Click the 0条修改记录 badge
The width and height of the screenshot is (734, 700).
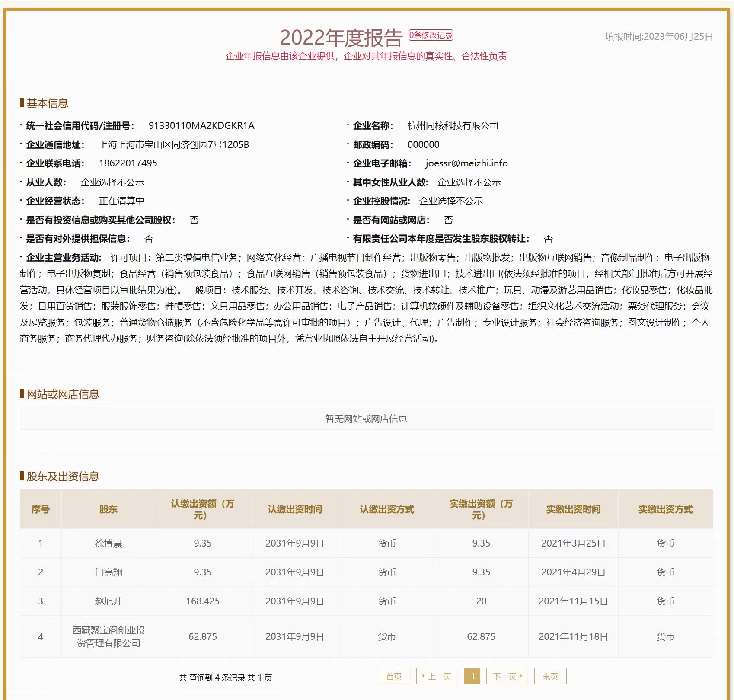click(x=431, y=35)
